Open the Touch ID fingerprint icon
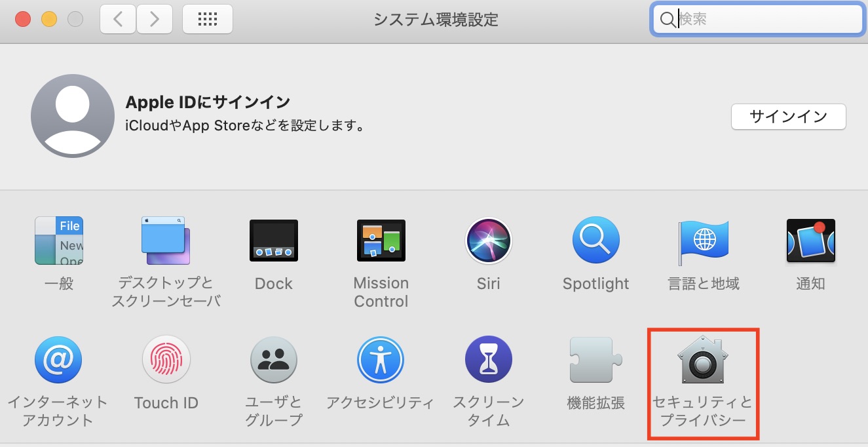Viewport: 868px width, 447px height. [x=166, y=360]
